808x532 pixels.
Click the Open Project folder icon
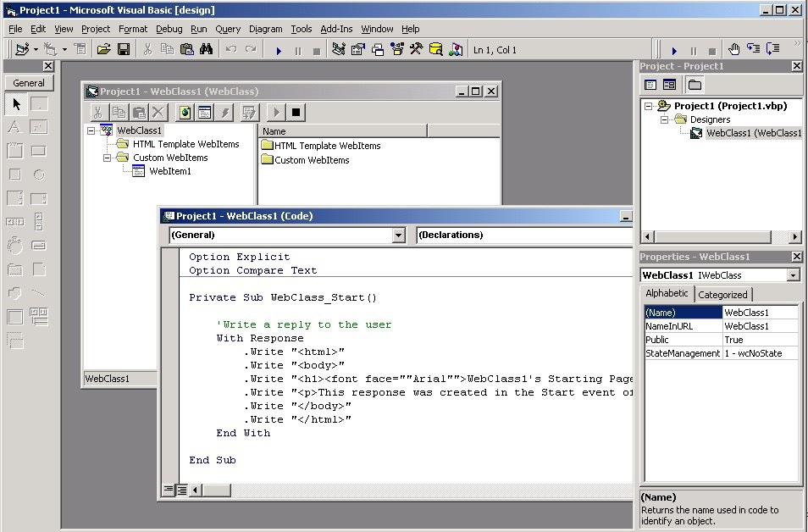coord(104,50)
